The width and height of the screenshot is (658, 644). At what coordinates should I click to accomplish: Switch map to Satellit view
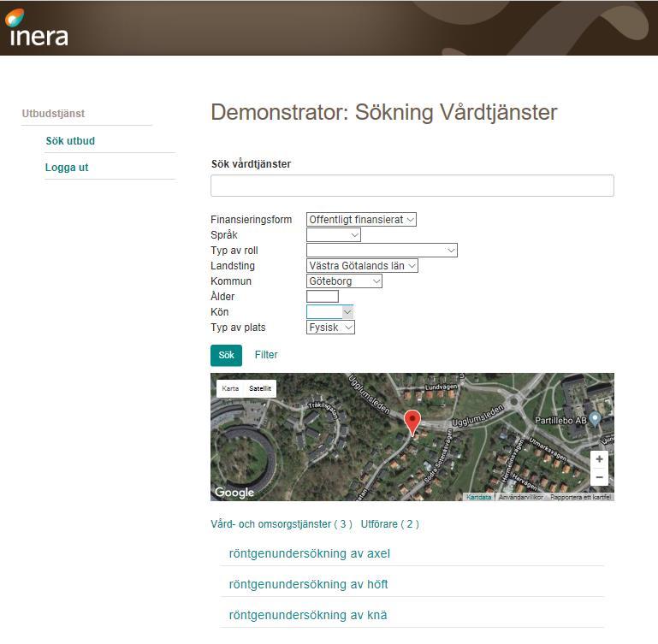point(260,388)
